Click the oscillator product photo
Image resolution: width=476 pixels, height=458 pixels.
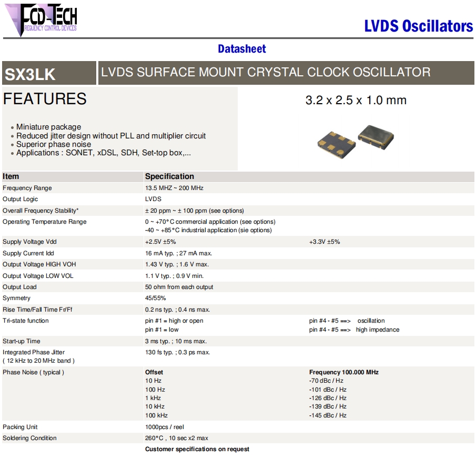[x=355, y=140]
